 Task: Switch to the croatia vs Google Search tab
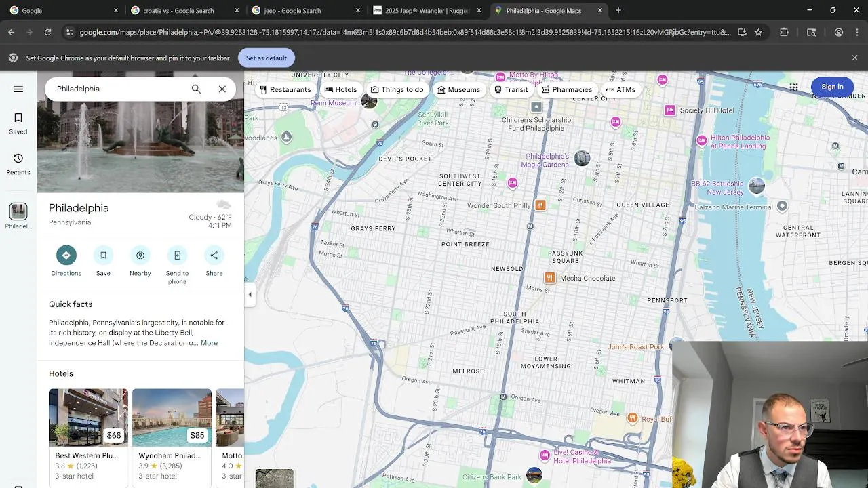[184, 10]
